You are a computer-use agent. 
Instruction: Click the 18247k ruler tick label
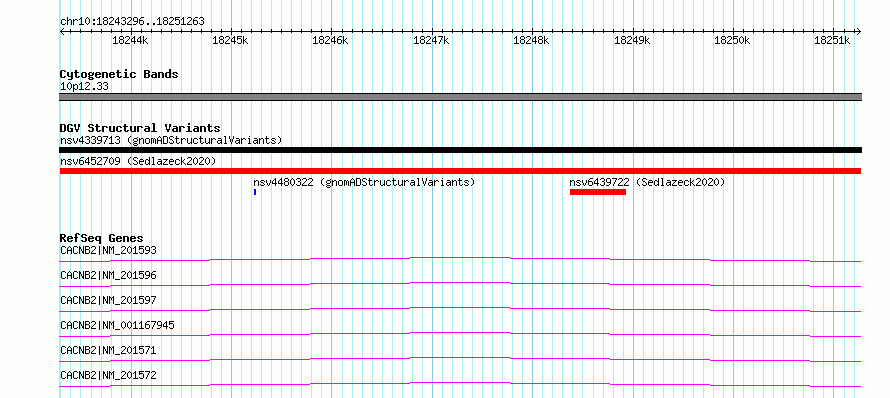point(431,40)
